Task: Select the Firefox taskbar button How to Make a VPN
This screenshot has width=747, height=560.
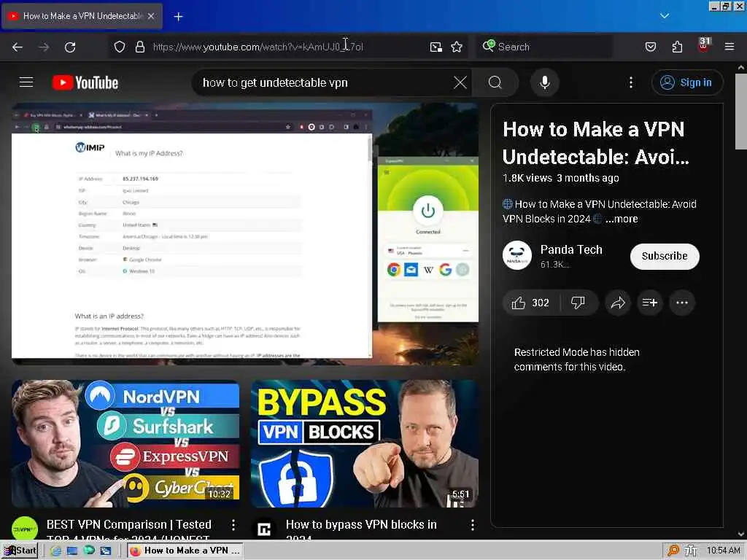Action: [185, 551]
